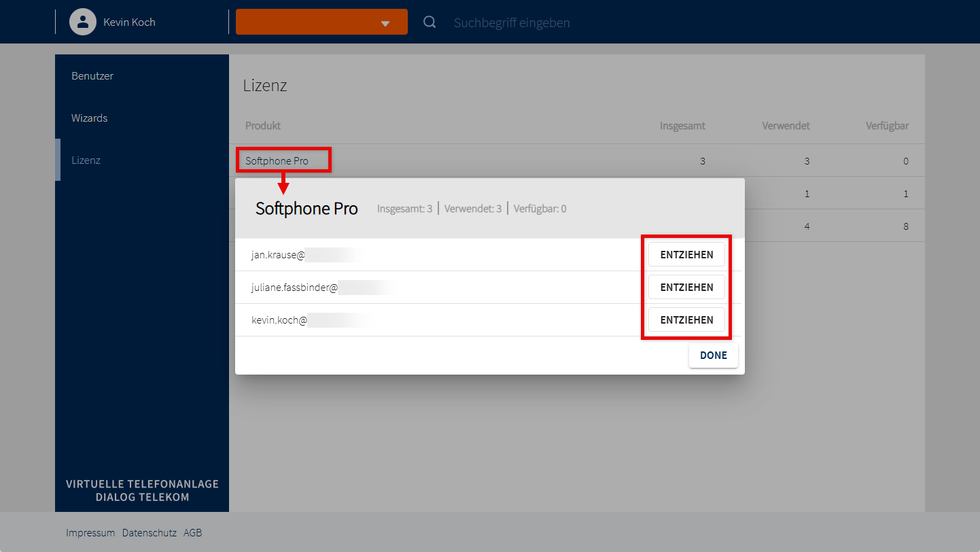
Task: Open the Impressum footer link
Action: click(x=90, y=533)
